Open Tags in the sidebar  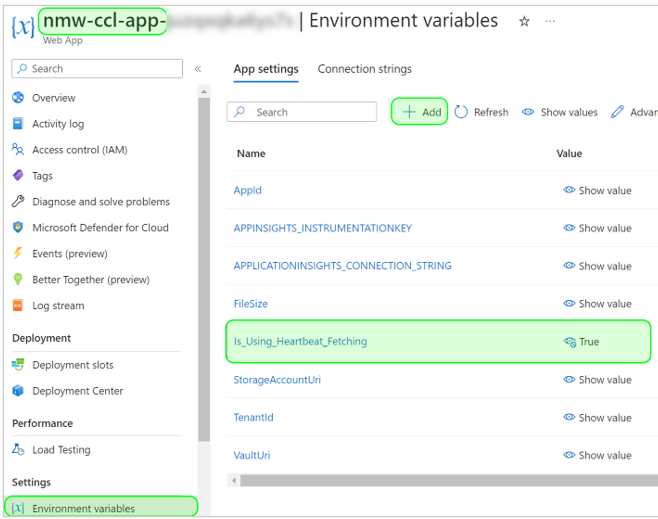pos(42,176)
